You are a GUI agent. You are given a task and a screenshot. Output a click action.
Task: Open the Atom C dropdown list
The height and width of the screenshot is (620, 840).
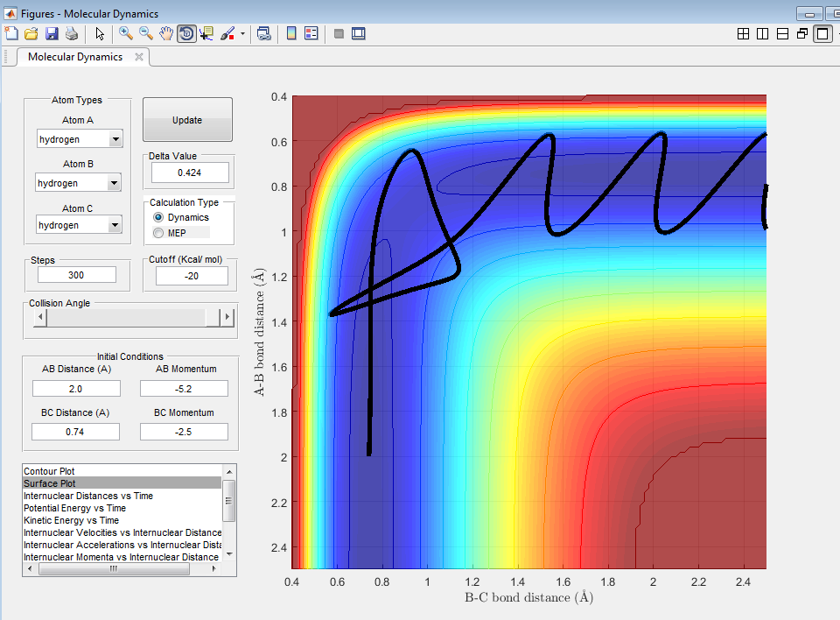pyautogui.click(x=79, y=225)
